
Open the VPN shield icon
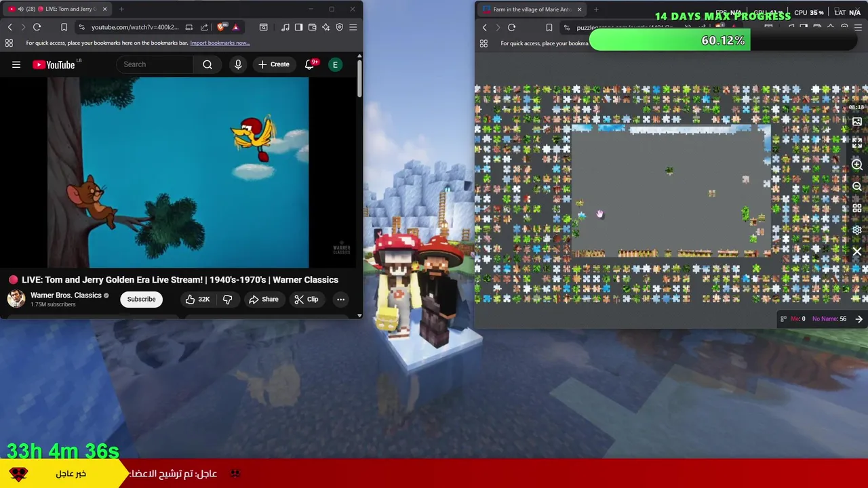pyautogui.click(x=339, y=27)
